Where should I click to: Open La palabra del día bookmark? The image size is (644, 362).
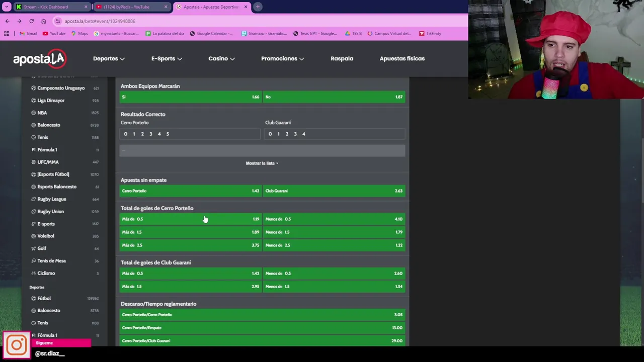(165, 34)
